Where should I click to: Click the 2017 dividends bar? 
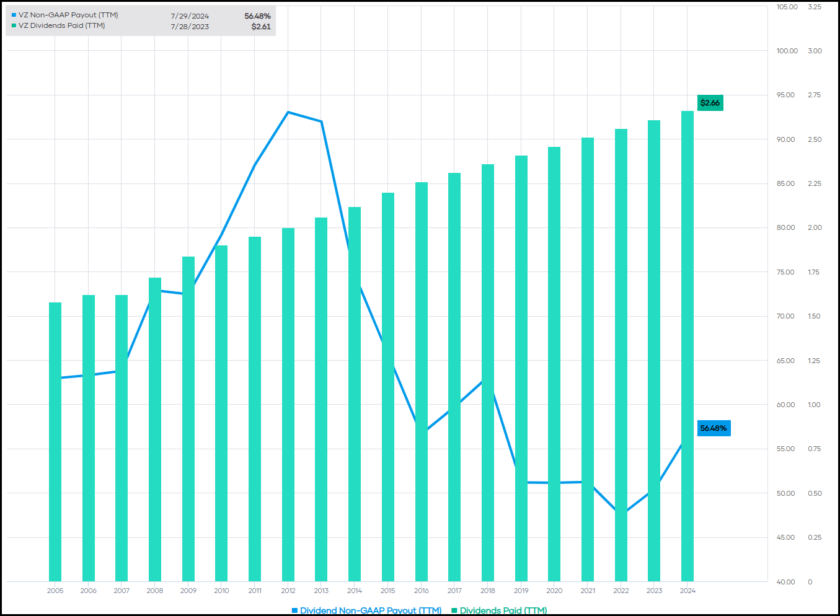coord(454,377)
